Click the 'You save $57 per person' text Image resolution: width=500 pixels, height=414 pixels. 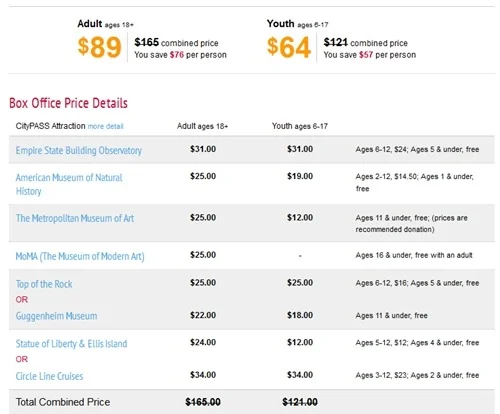click(x=370, y=55)
